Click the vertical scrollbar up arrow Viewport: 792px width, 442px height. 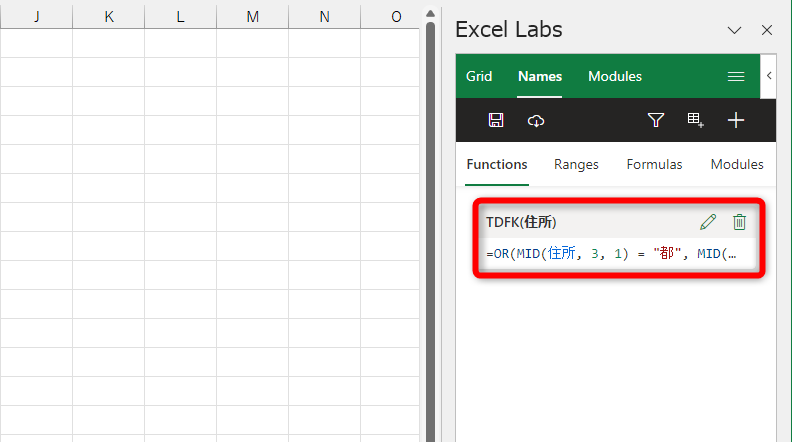pos(430,13)
